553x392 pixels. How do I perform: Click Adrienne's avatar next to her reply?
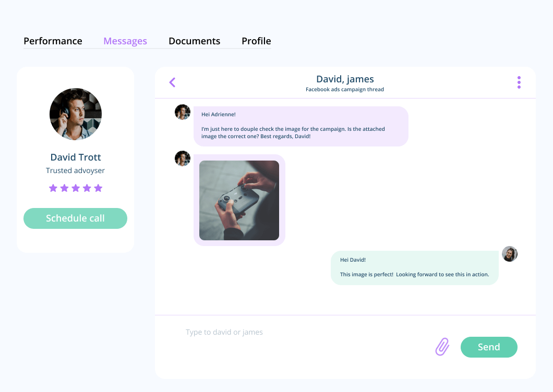tap(510, 254)
